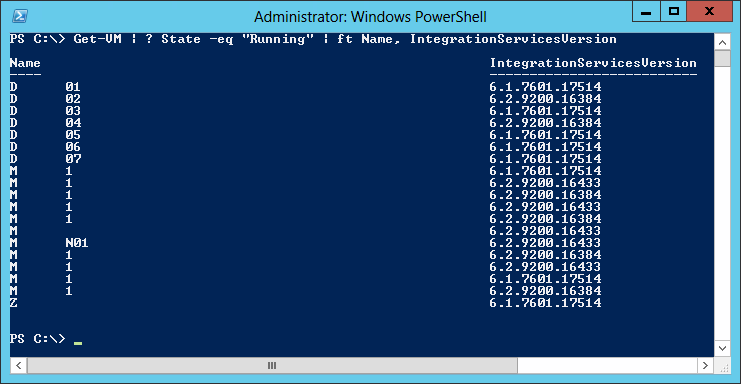Click the window title bar text
The width and height of the screenshot is (741, 384).
click(370, 17)
